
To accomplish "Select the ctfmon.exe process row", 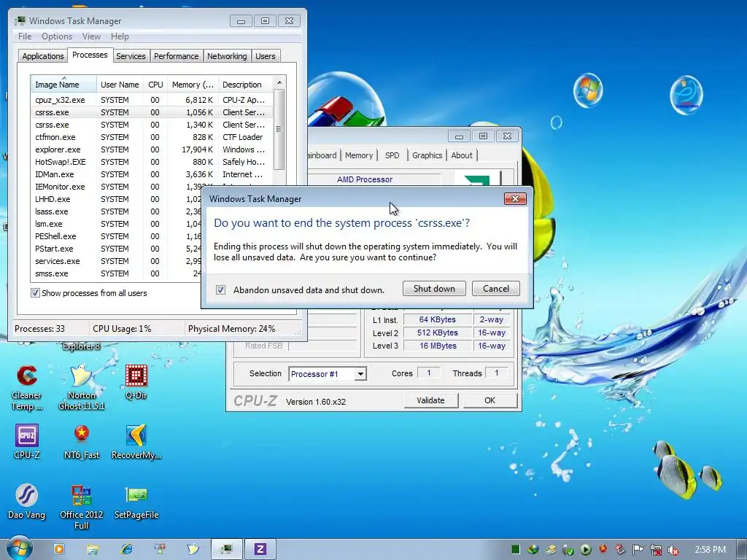I will (152, 137).
